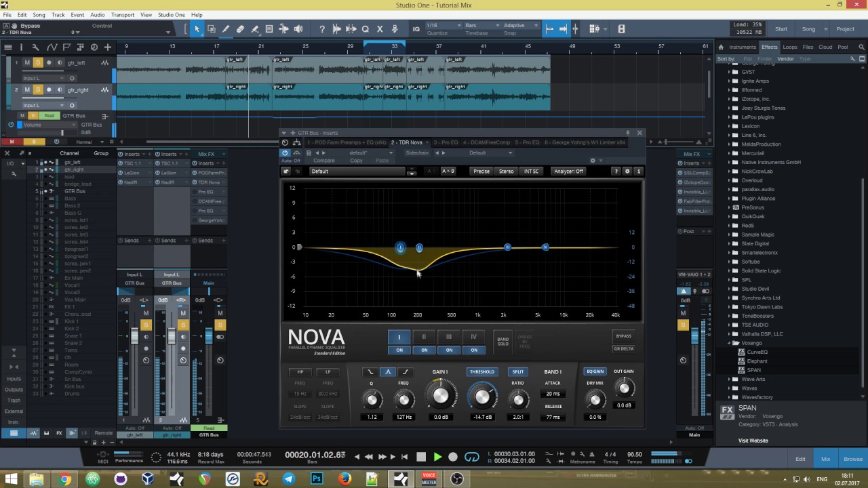
Task: Click the Stop button in transport
Action: (421, 457)
